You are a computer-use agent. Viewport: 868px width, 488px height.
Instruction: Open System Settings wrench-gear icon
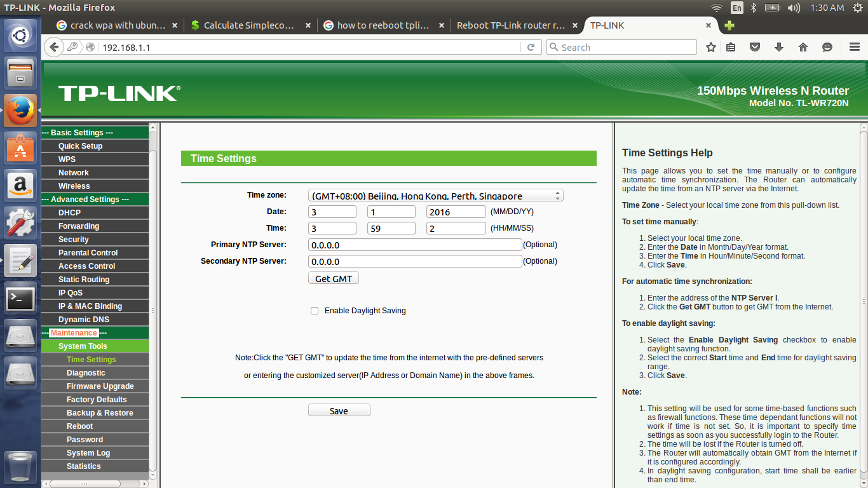(21, 223)
